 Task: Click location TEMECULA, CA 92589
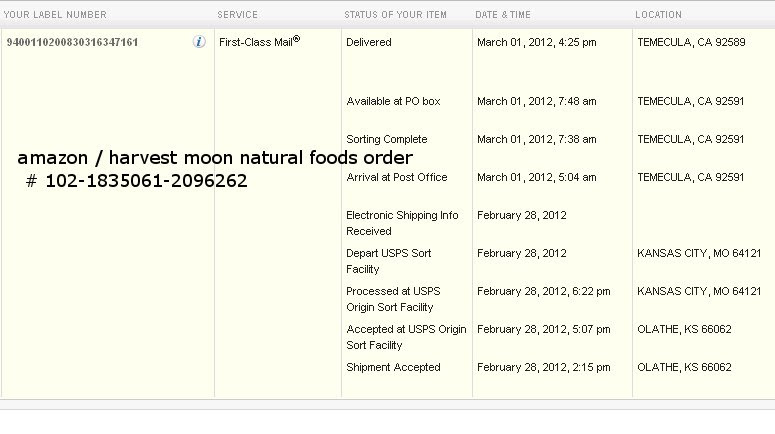point(691,42)
